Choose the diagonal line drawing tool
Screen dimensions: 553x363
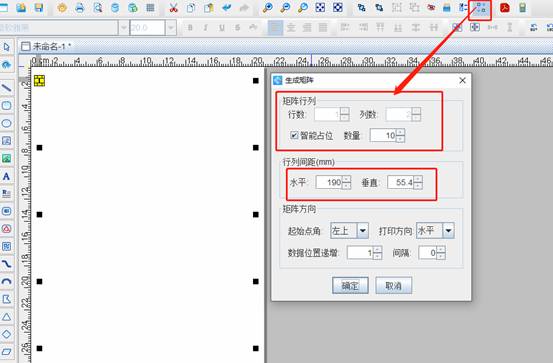(6, 88)
